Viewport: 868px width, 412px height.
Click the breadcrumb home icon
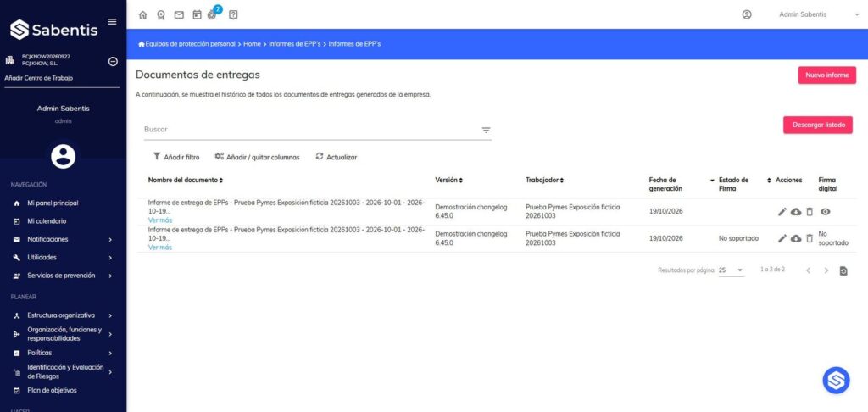tap(142, 44)
